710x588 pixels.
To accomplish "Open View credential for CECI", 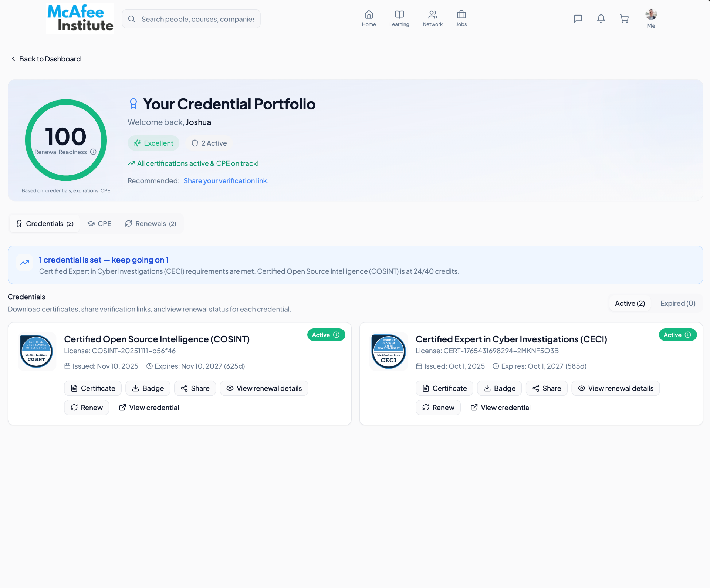I will (501, 408).
